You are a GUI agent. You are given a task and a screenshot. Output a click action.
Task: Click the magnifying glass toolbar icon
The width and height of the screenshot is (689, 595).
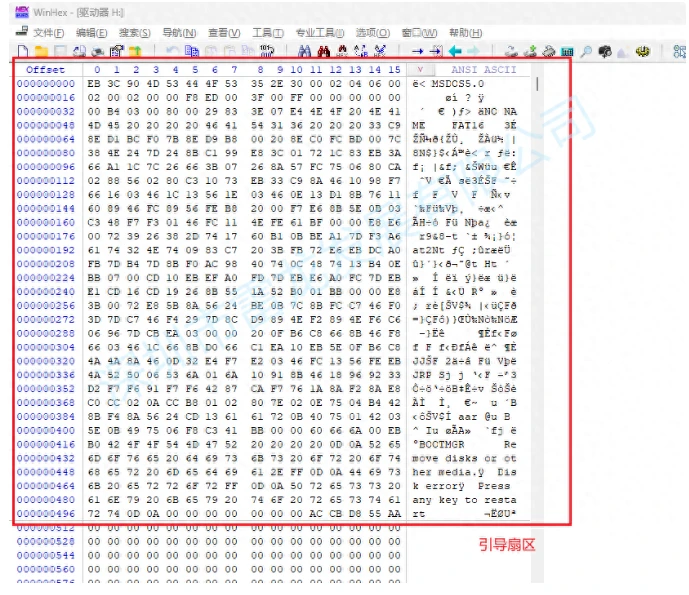(586, 50)
